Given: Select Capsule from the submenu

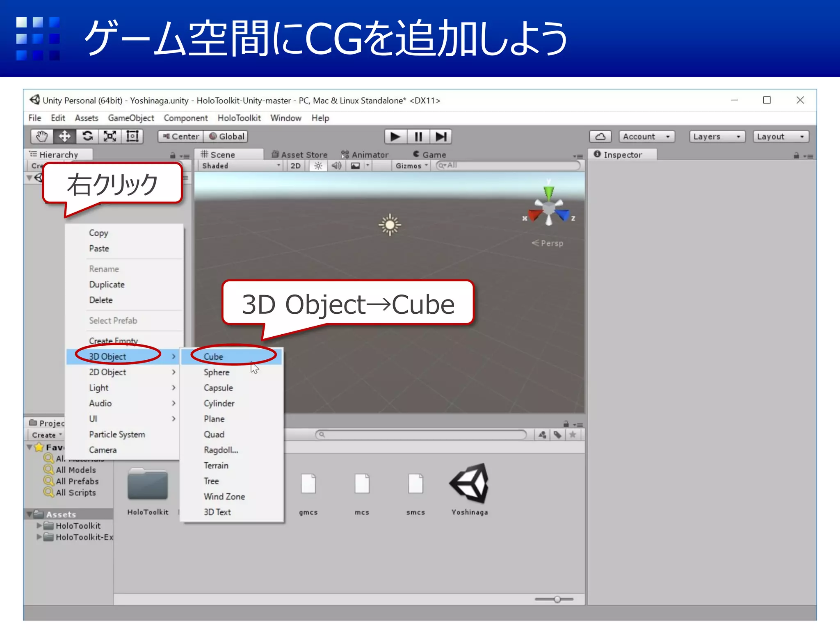Looking at the screenshot, I should [232, 388].
